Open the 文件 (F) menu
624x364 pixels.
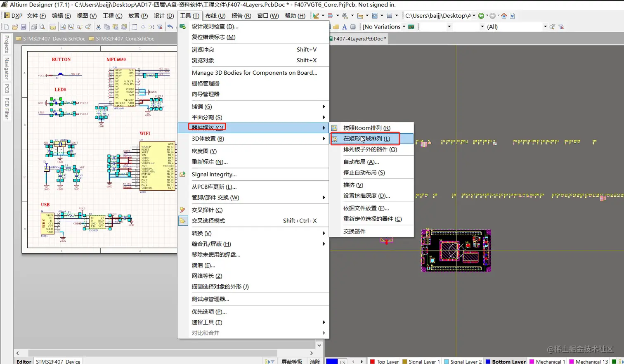click(x=36, y=16)
